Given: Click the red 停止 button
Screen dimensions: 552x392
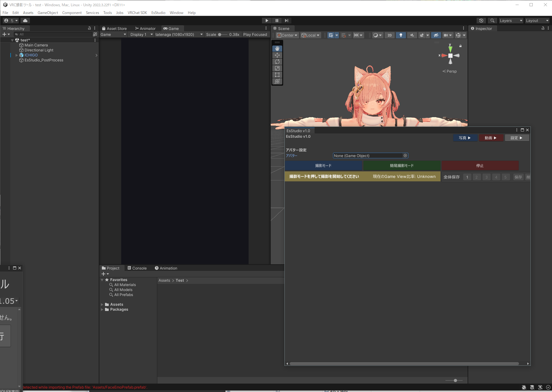Looking at the screenshot, I should [x=480, y=166].
